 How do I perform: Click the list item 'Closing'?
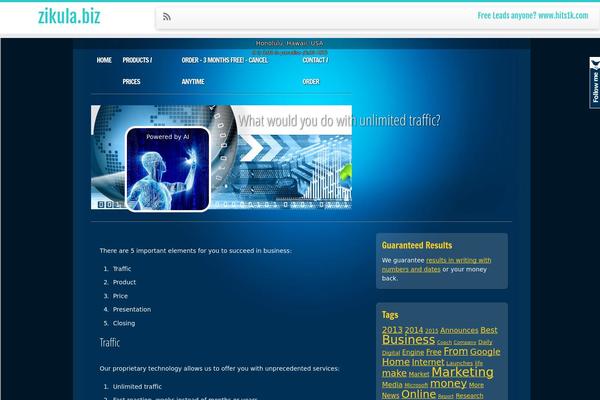click(124, 323)
